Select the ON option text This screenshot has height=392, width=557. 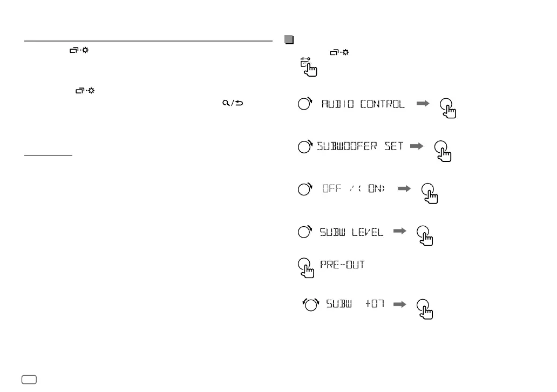click(x=376, y=188)
